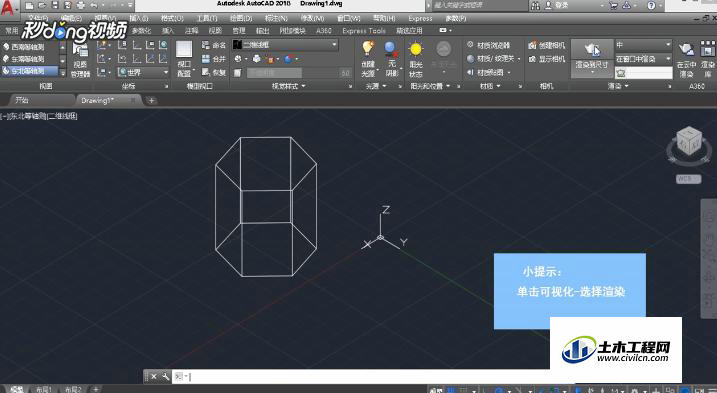Switch to the Output (输出) ribbon tab

[x=262, y=31]
